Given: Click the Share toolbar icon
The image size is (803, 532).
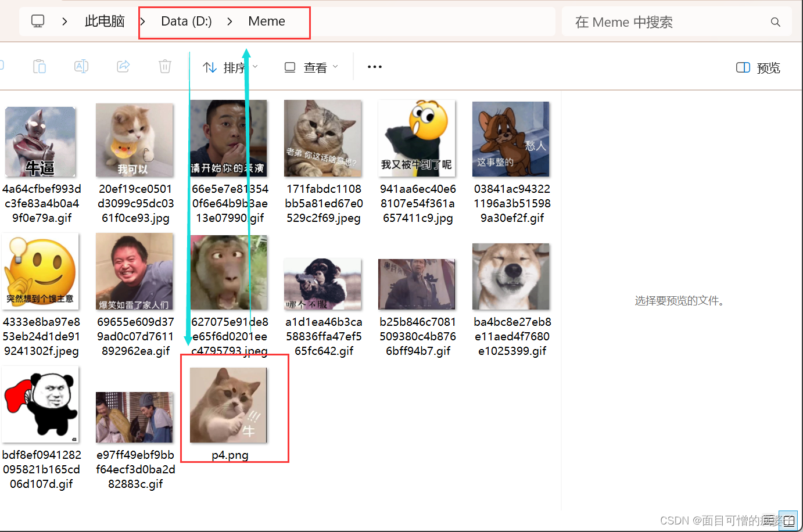Looking at the screenshot, I should tap(123, 67).
